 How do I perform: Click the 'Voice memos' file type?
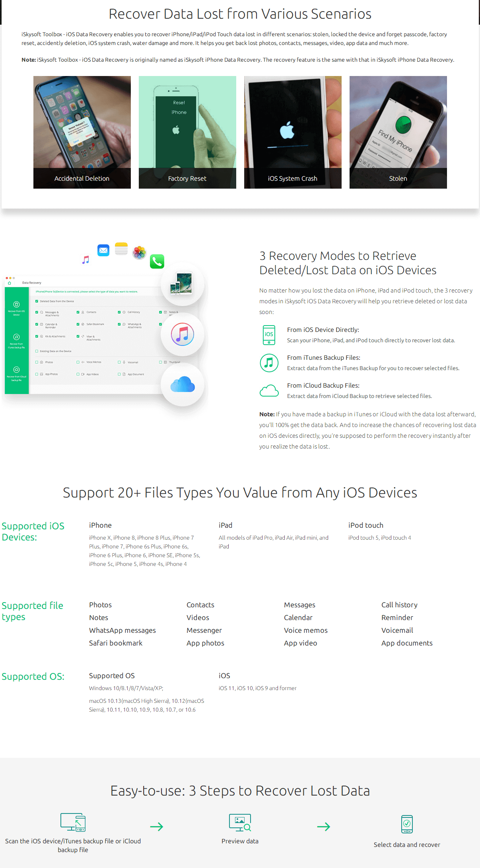coord(306,630)
